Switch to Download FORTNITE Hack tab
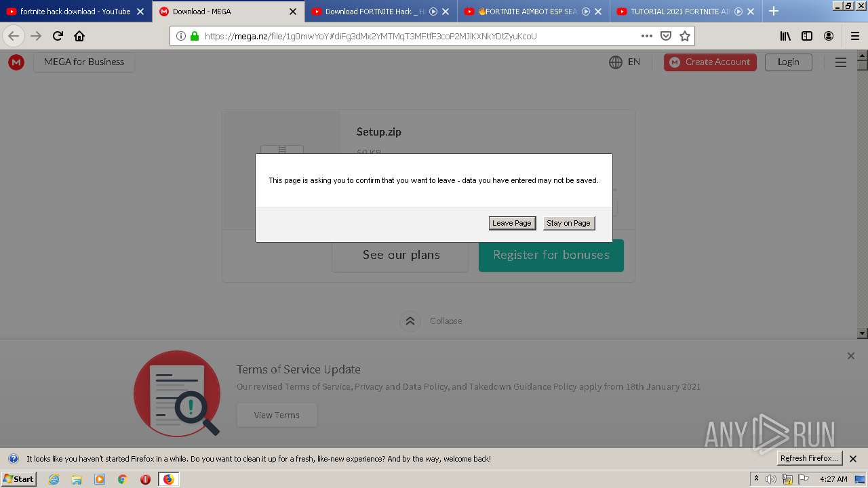 coord(380,12)
